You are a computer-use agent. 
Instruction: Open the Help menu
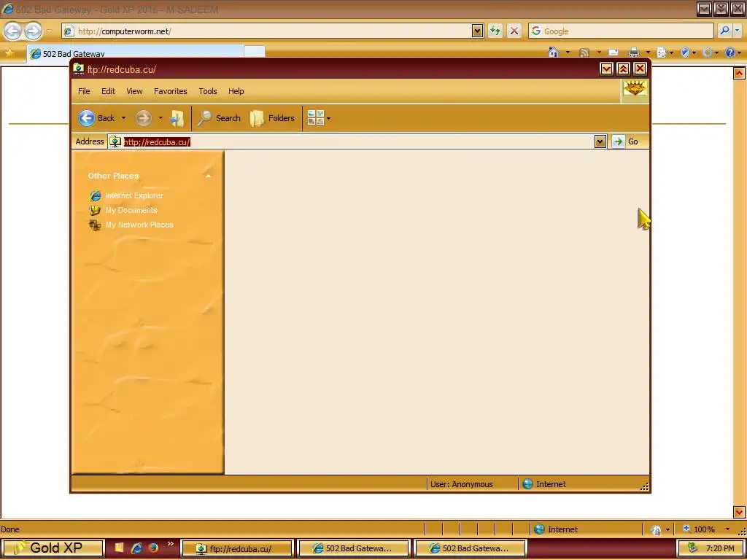(236, 91)
